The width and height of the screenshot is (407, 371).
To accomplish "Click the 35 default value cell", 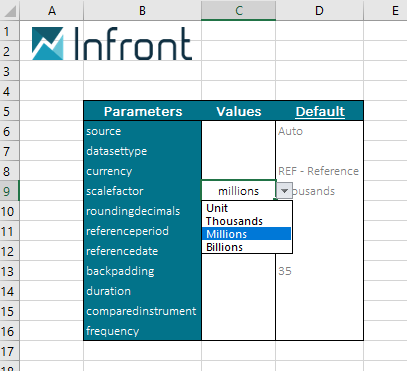I will pos(319,271).
